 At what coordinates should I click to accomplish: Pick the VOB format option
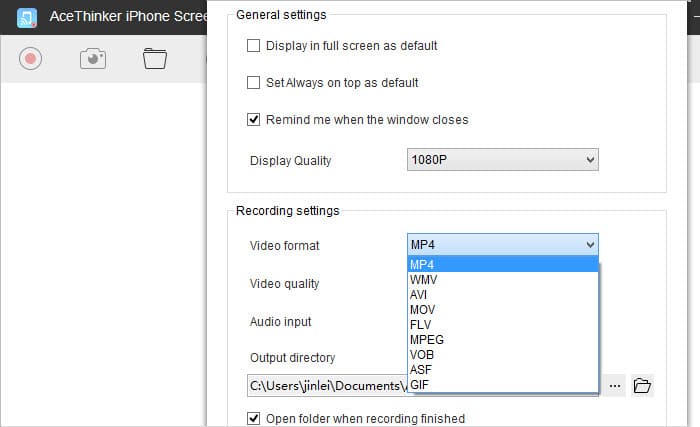tap(503, 355)
